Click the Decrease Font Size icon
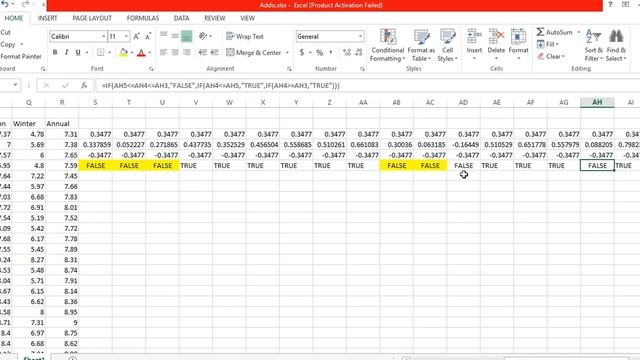Image resolution: width=640 pixels, height=360 pixels. coord(148,37)
